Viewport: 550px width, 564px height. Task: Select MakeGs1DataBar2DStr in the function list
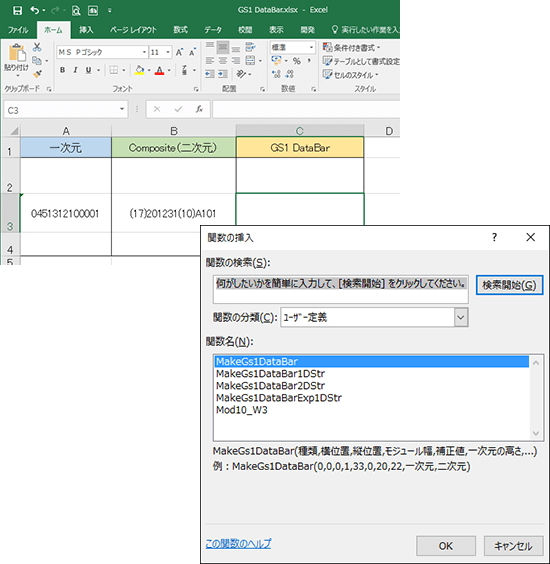[271, 386]
